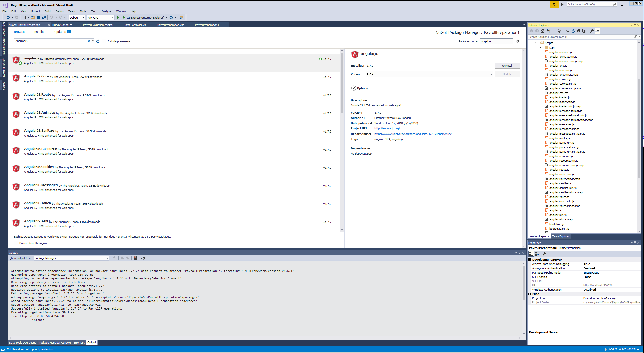Viewport: 644px width, 353px height.
Task: Click the Start Without Debugging green arrow
Action: 118,17
